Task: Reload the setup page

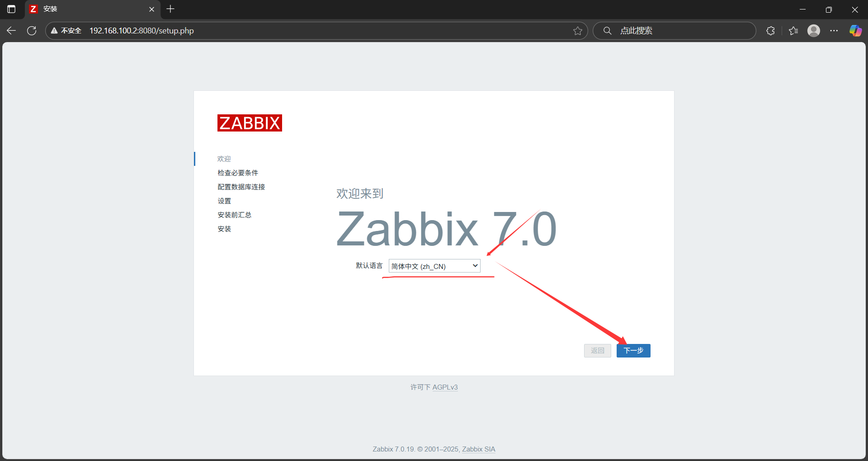Action: [32, 31]
